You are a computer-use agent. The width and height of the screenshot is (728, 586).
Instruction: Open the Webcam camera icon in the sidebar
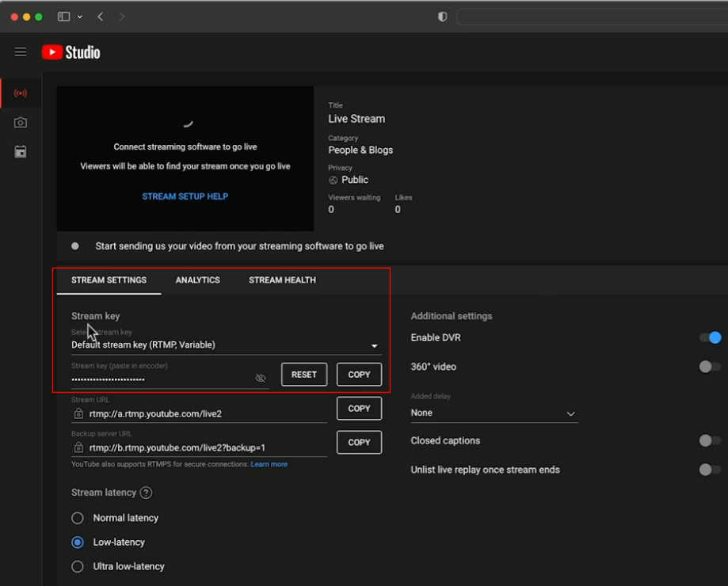click(x=21, y=123)
